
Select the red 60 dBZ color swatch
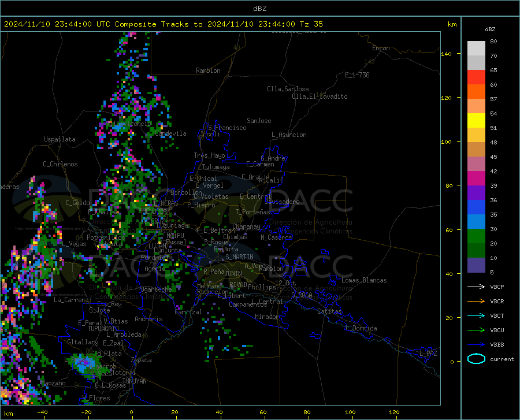[476, 77]
